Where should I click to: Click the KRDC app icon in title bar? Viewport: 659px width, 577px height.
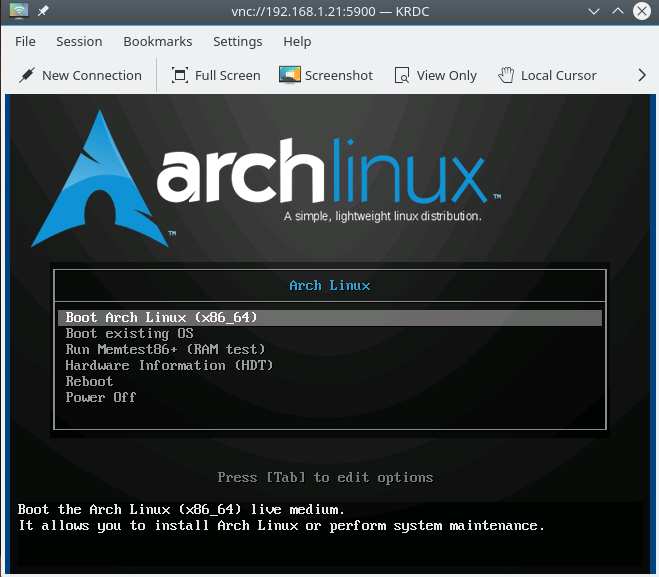[18, 13]
